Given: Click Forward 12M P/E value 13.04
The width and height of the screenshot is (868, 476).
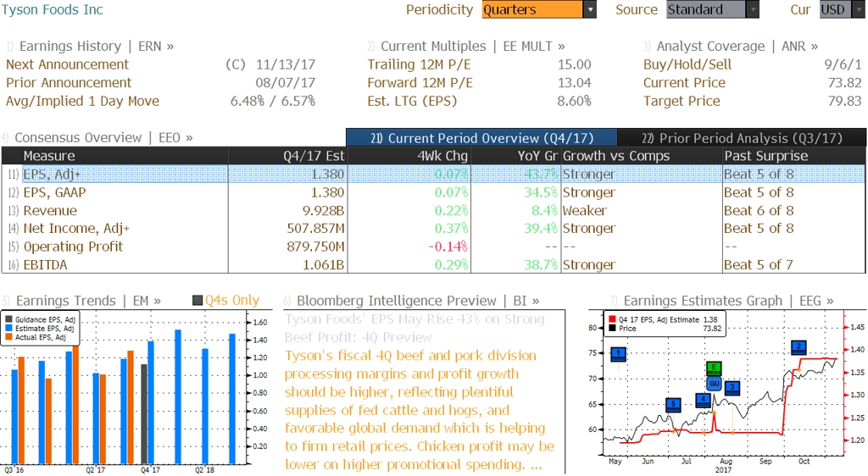Looking at the screenshot, I should coord(574,83).
